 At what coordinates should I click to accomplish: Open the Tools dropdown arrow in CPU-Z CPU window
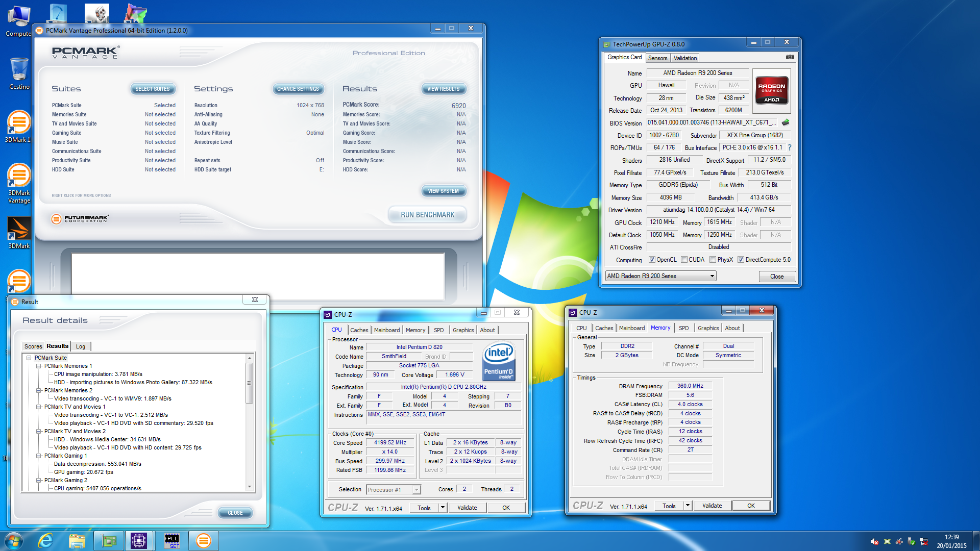[443, 508]
